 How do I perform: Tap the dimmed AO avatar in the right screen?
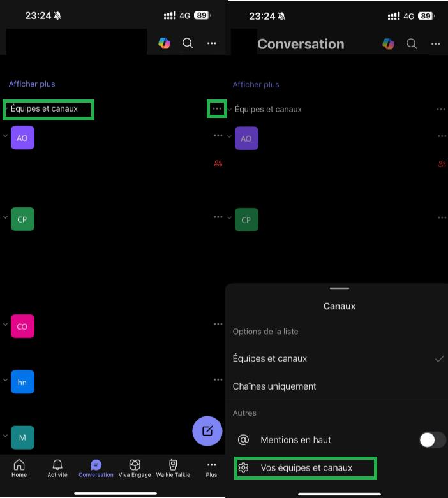[x=246, y=138]
